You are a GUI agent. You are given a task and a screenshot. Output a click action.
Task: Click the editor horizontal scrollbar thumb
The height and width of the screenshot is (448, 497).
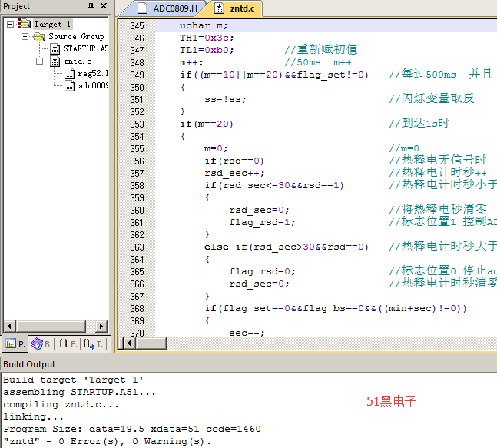click(151, 343)
